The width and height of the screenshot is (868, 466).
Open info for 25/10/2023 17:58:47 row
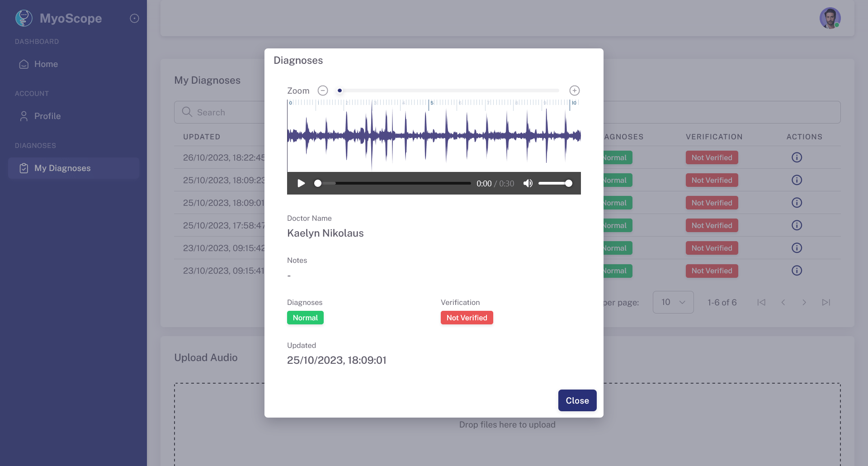pos(797,225)
